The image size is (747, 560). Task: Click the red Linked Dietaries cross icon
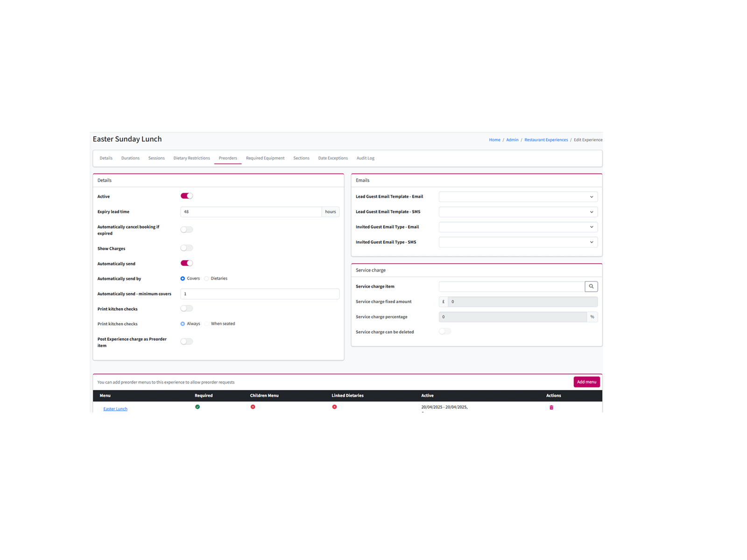(x=334, y=407)
